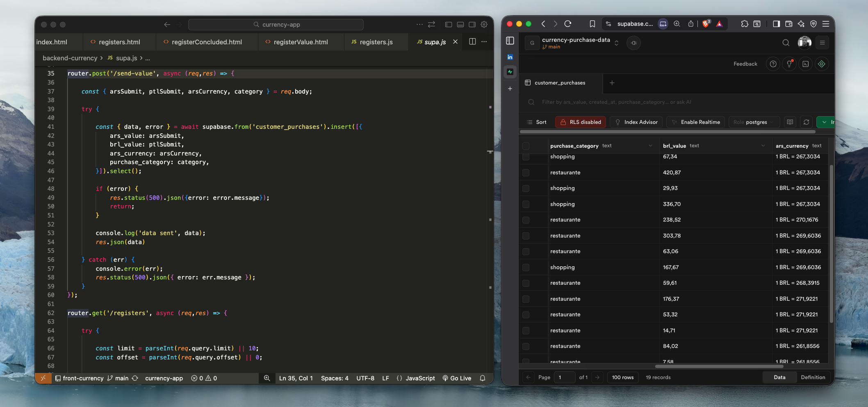Screen dimensions: 868x407
Task: Open Supabase help question mark icon
Action: pos(773,64)
